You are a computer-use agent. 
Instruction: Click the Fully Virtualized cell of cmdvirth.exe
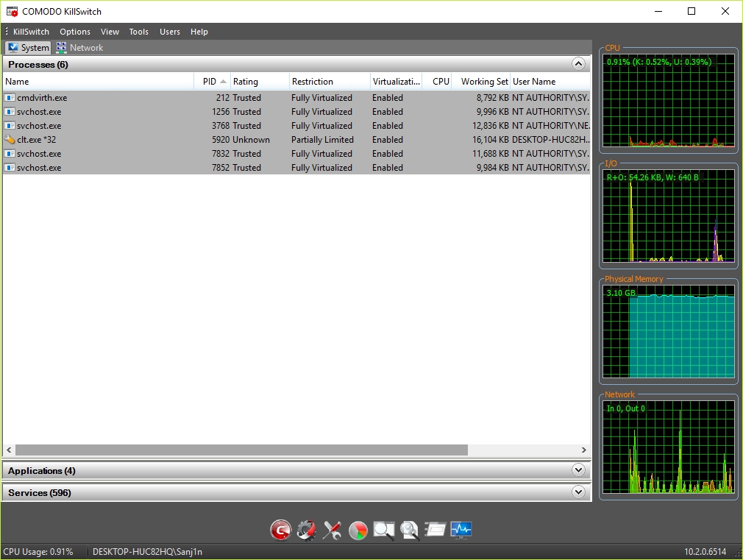[x=321, y=98]
